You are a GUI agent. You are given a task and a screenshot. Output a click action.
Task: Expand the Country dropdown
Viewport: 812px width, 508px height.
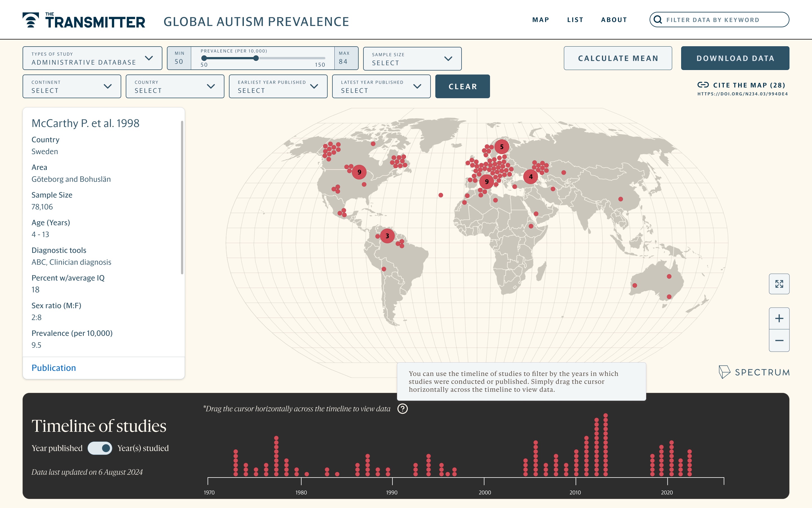[175, 86]
